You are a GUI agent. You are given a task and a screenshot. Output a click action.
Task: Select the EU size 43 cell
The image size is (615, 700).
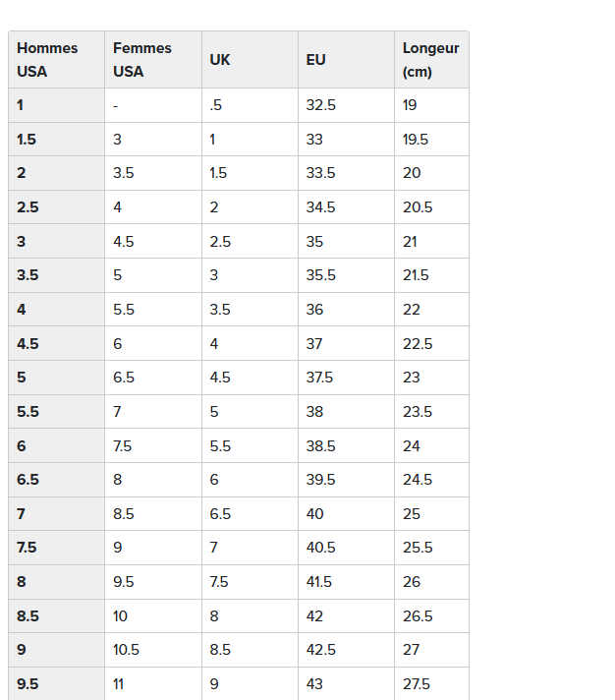pos(315,684)
